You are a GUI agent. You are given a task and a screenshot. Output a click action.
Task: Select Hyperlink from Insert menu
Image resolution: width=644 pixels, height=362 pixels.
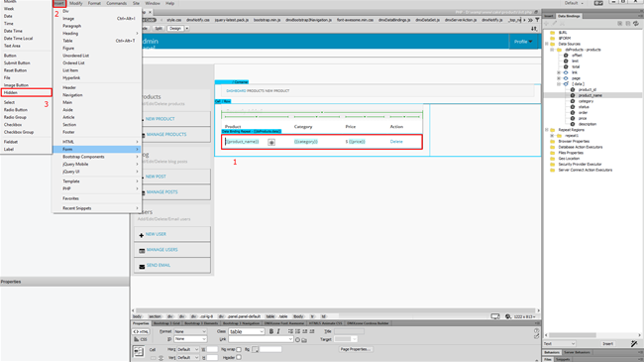(97, 77)
